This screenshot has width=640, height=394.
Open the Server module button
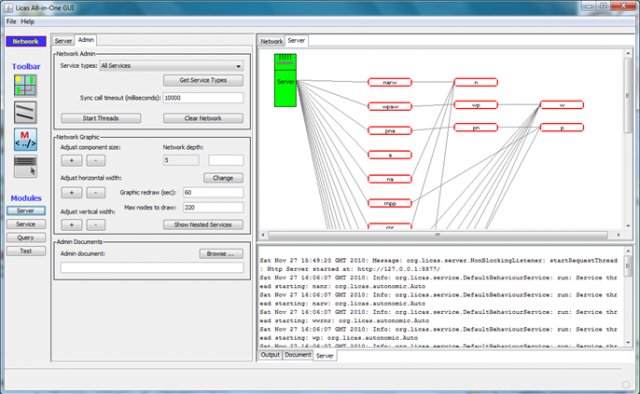click(26, 211)
